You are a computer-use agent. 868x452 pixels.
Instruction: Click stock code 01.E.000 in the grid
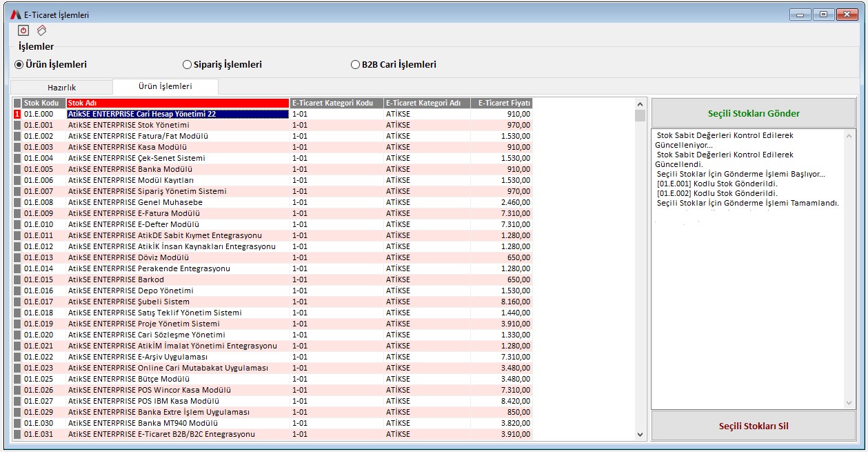point(39,114)
